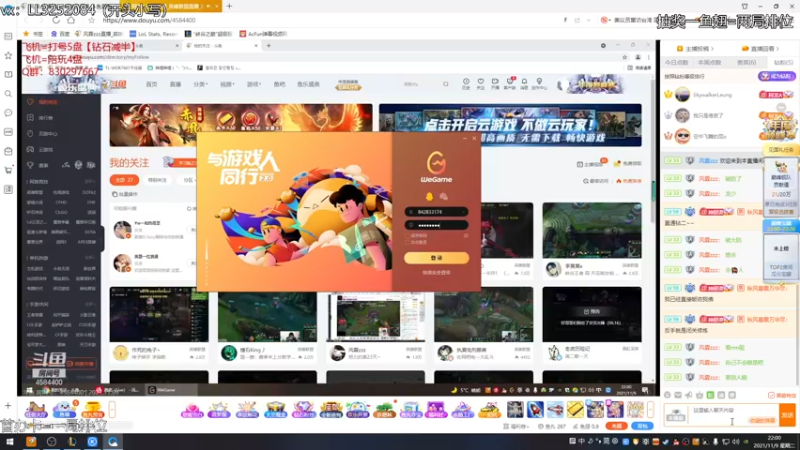
Task: Open the cloud gaming banner advertisement
Action: tap(510, 125)
